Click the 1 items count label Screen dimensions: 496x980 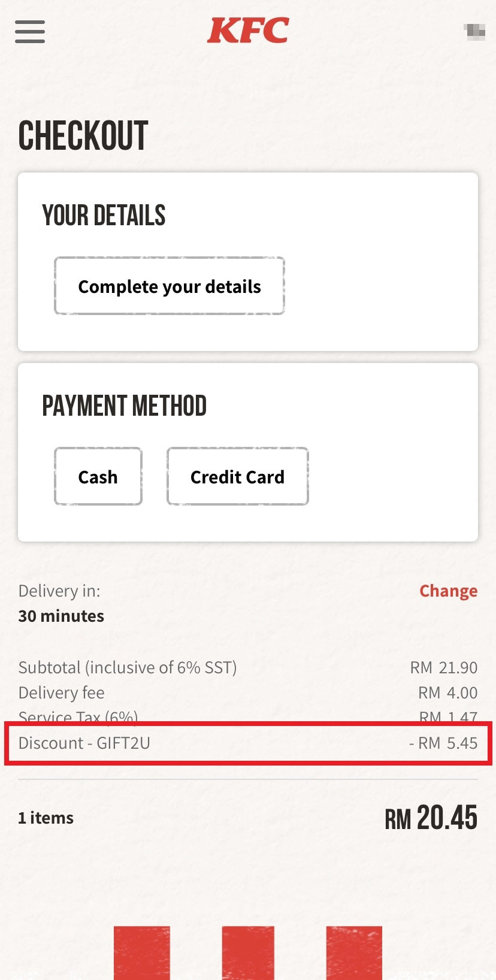point(46,818)
